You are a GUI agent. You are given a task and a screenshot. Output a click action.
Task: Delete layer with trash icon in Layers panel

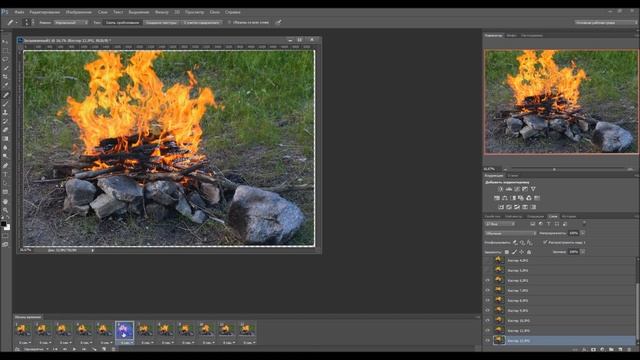click(629, 350)
